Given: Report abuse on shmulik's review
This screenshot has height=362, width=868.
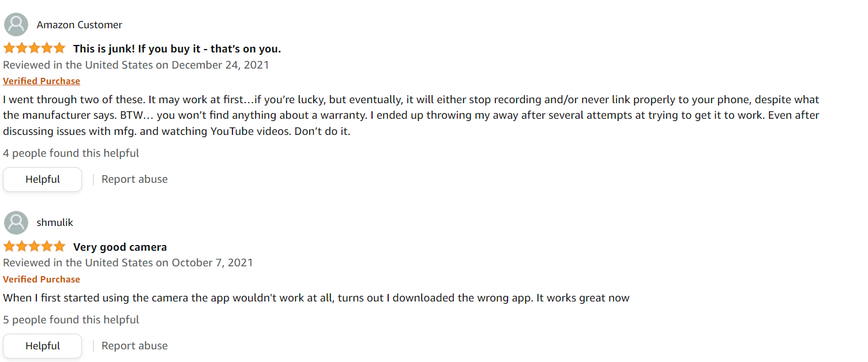Looking at the screenshot, I should coord(134,346).
